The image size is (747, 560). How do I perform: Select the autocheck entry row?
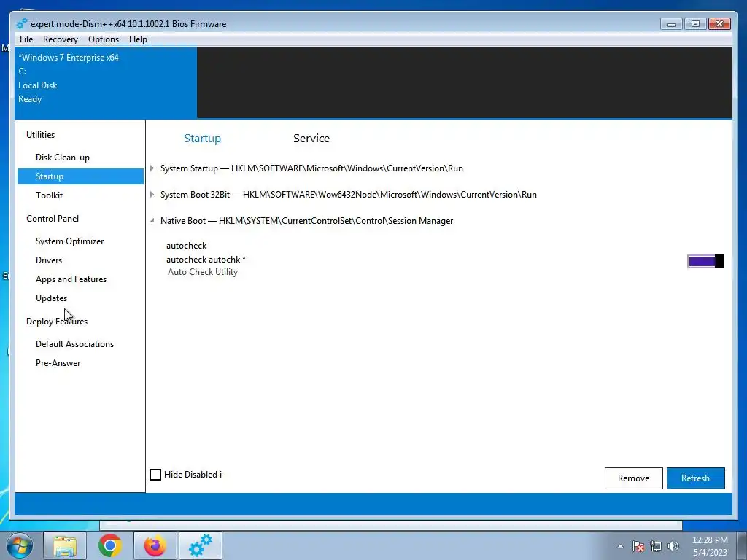coord(186,246)
